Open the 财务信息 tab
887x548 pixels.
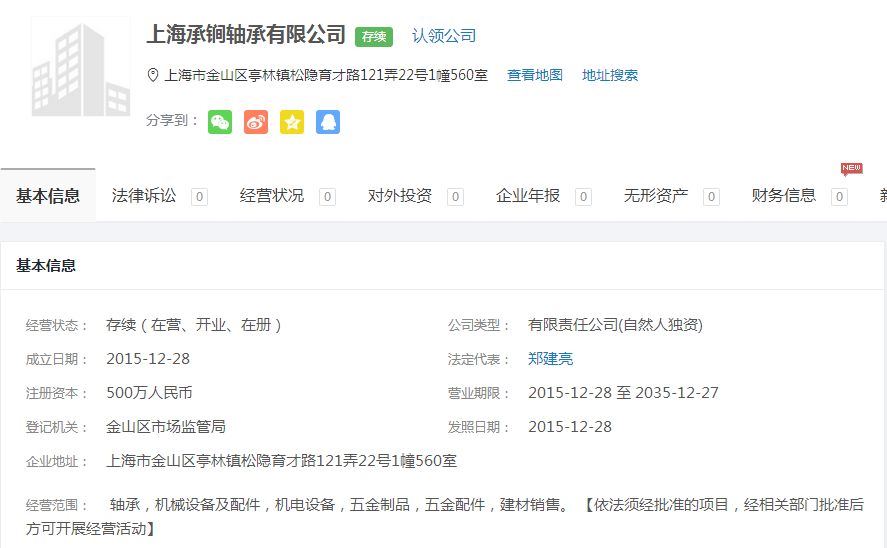point(784,196)
